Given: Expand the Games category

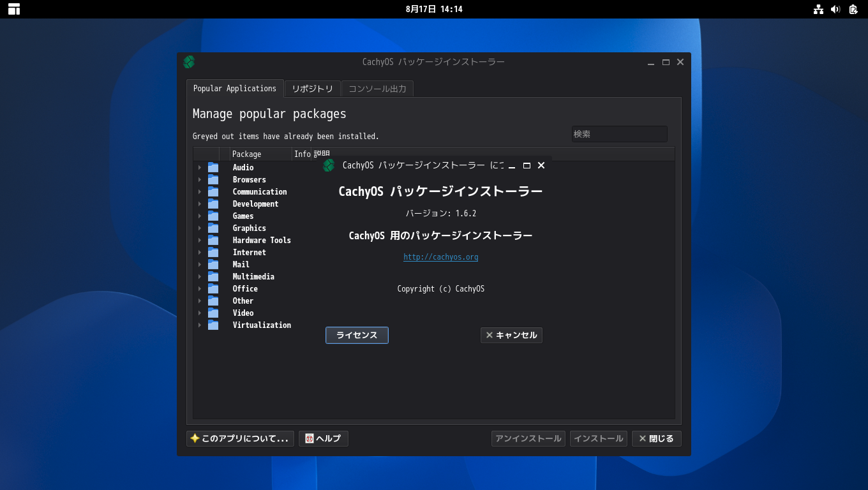Looking at the screenshot, I should pos(200,216).
